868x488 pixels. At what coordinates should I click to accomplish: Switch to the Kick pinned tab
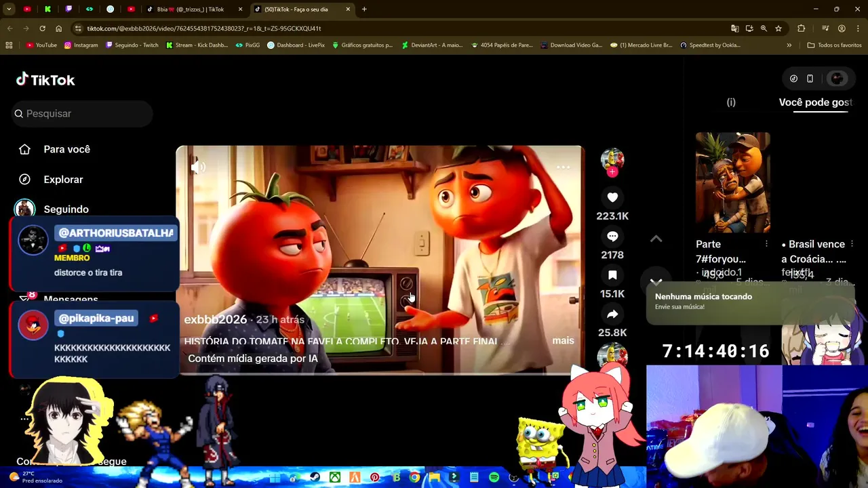click(47, 9)
